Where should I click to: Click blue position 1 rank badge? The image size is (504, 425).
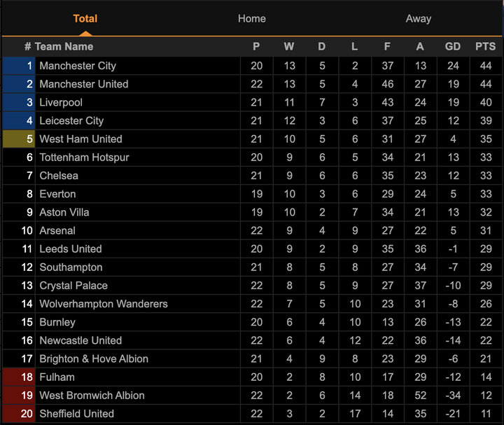pyautogui.click(x=19, y=66)
